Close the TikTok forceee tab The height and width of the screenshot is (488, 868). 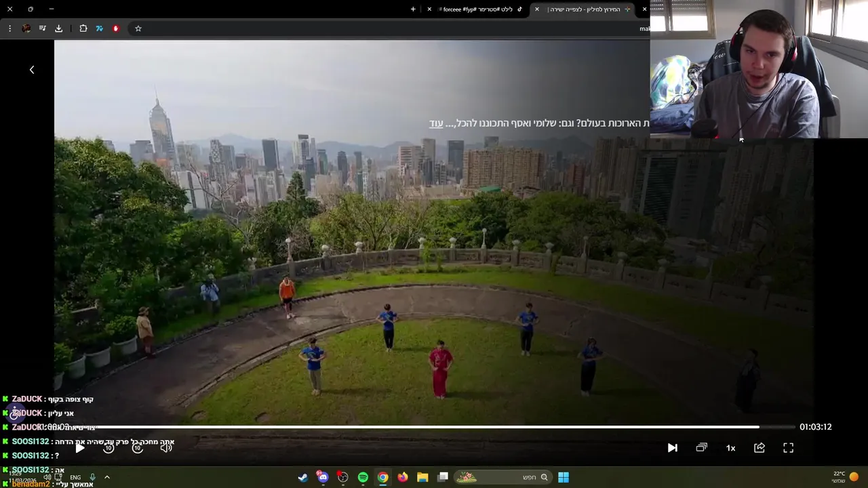(x=429, y=9)
